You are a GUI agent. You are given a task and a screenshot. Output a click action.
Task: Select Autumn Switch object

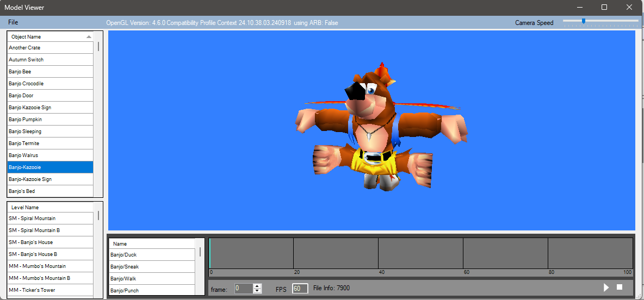click(x=50, y=59)
